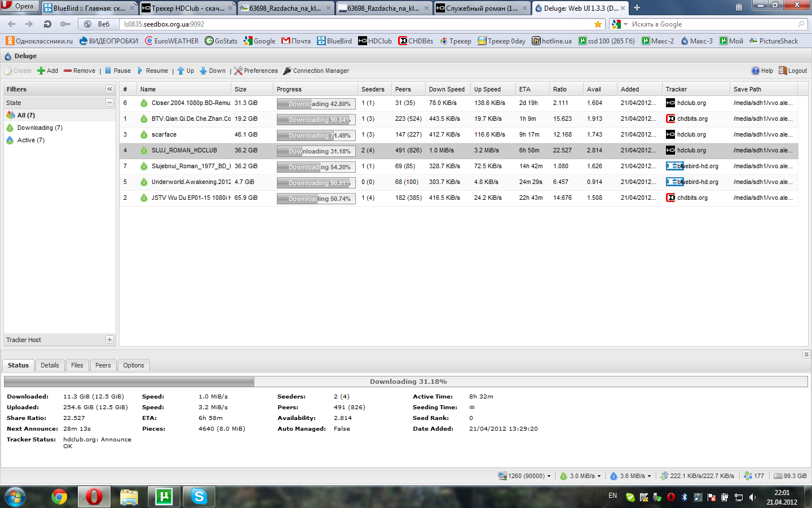812x508 pixels.
Task: Open the EuroWEATHER bookmark
Action: pyautogui.click(x=171, y=41)
